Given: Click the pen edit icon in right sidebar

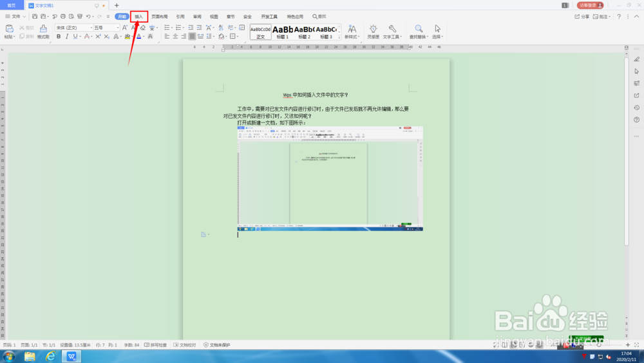Looking at the screenshot, I should pyautogui.click(x=637, y=59).
